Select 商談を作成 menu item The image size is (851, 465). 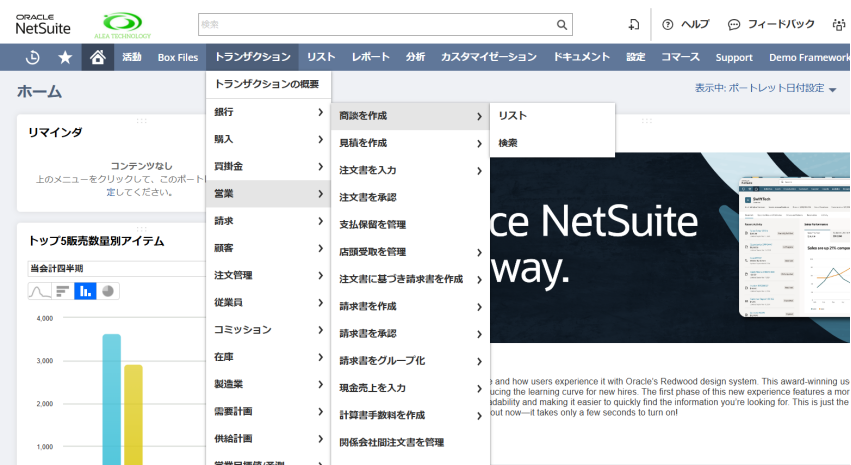410,116
